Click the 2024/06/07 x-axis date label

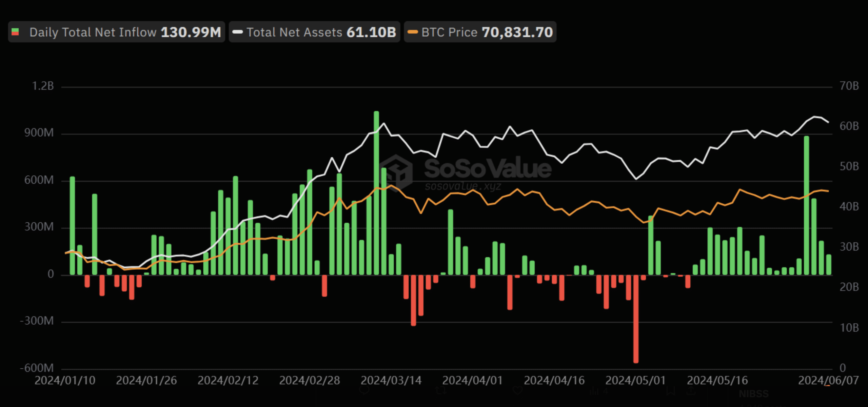[829, 381]
